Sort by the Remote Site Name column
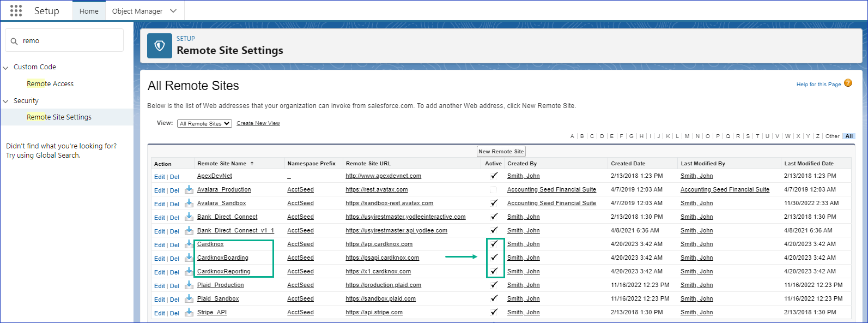Screen dimensions: 868x323 [222, 164]
